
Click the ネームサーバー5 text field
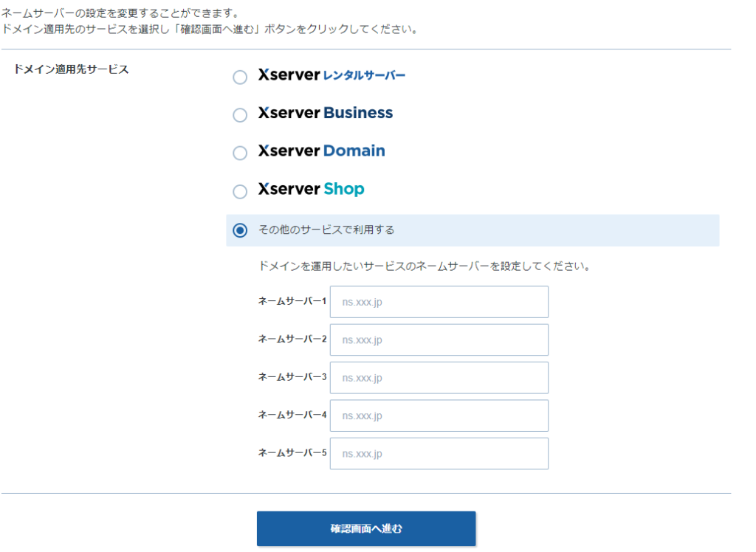click(x=439, y=454)
